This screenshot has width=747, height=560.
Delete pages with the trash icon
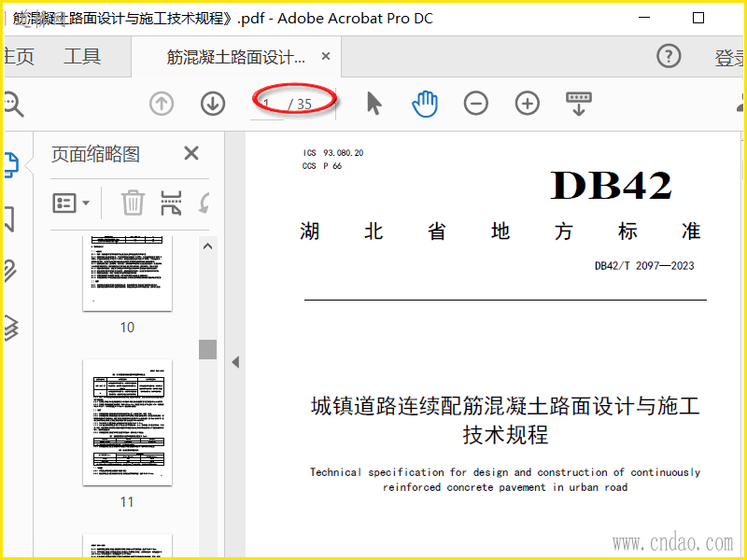click(133, 203)
